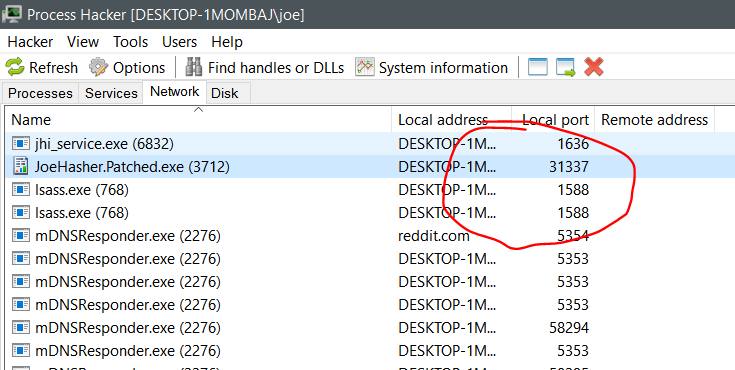Screen dimensions: 735x370
Task: Click the jhi_service.exe process icon
Action: click(x=21, y=143)
